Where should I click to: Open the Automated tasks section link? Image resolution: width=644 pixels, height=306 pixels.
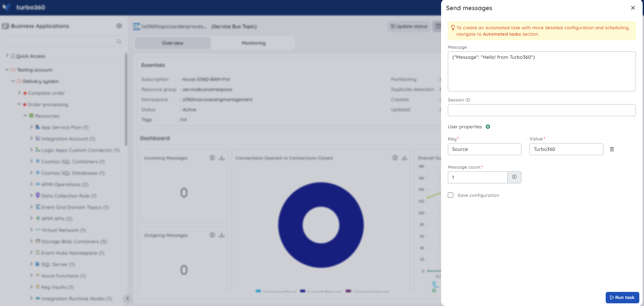pos(502,34)
